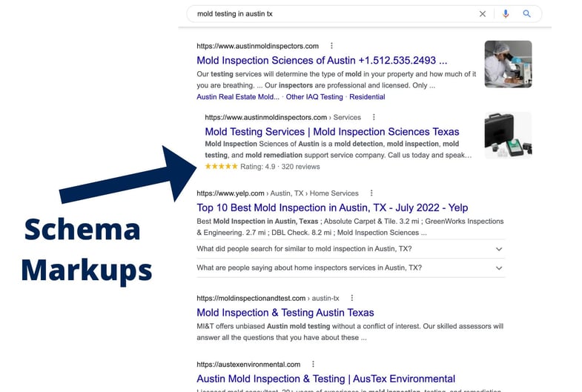582x392 pixels.
Task: Expand What are people saying about home inspectors
Action: coord(351,268)
